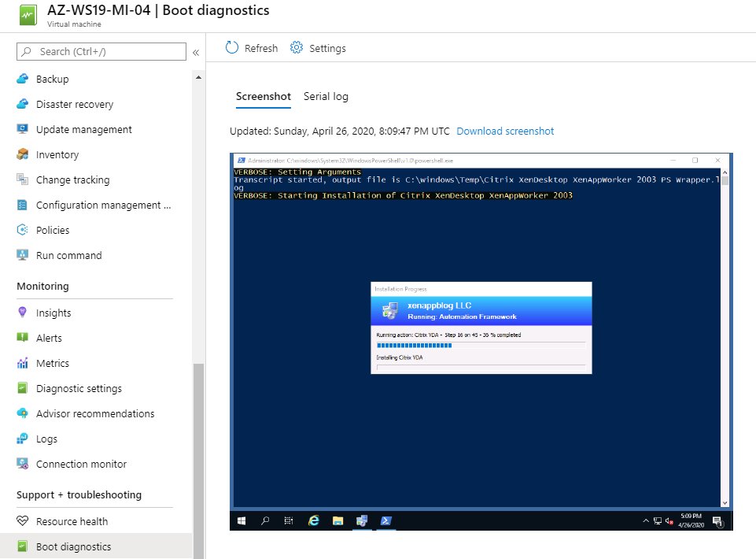The image size is (756, 559).
Task: Click action center icon in VM taskbar
Action: click(x=717, y=521)
